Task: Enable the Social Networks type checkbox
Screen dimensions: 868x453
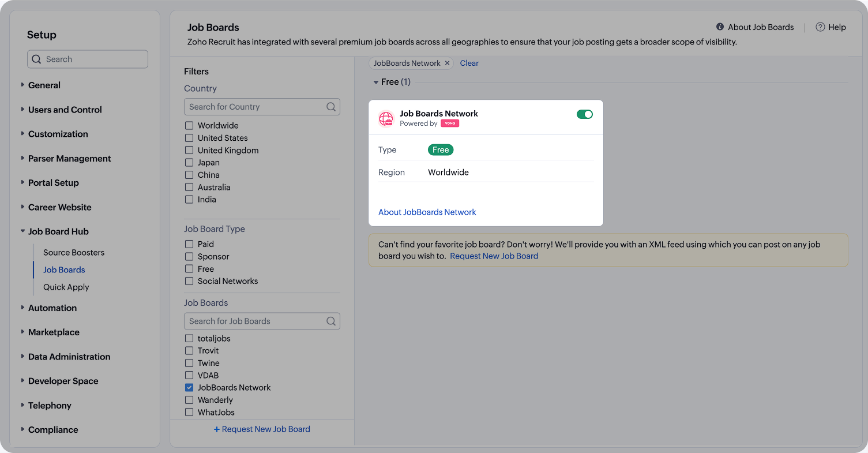Action: (x=189, y=282)
